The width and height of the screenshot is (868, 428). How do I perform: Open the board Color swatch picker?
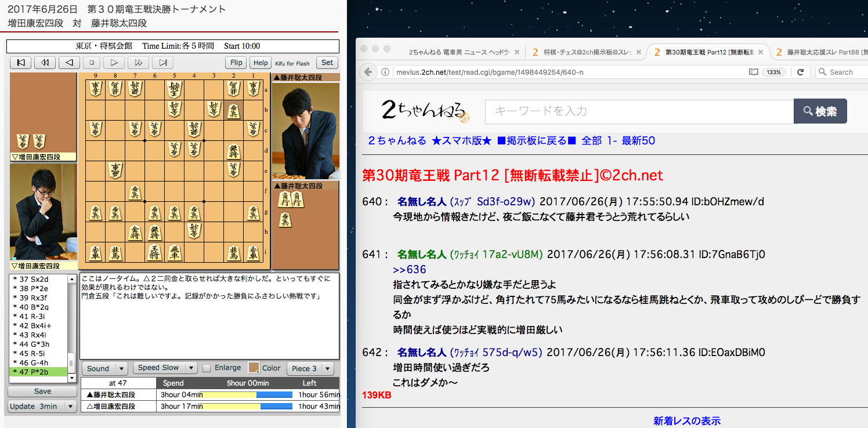tap(254, 368)
